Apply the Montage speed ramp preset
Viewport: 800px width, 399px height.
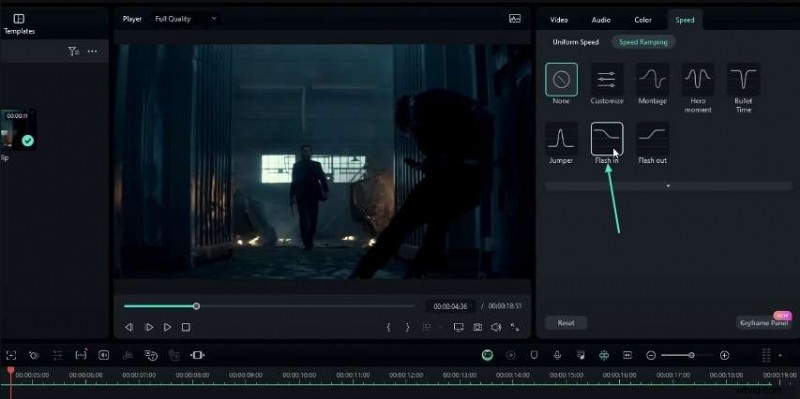click(x=653, y=80)
